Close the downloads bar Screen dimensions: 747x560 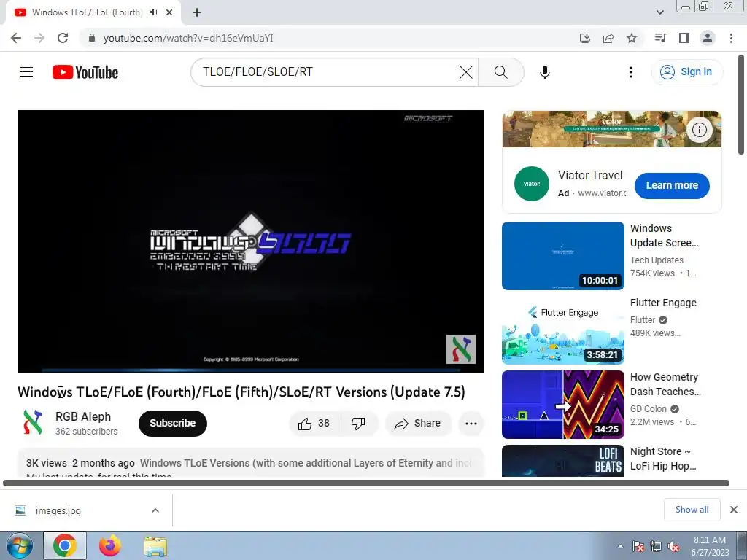[734, 510]
